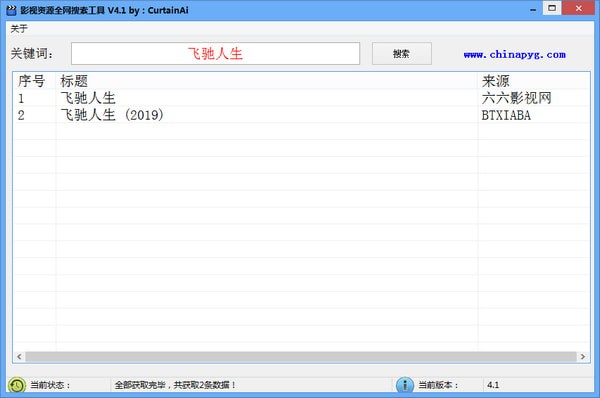Image resolution: width=600 pixels, height=398 pixels.
Task: Open the www.chinapyg.com link
Action: coord(514,54)
